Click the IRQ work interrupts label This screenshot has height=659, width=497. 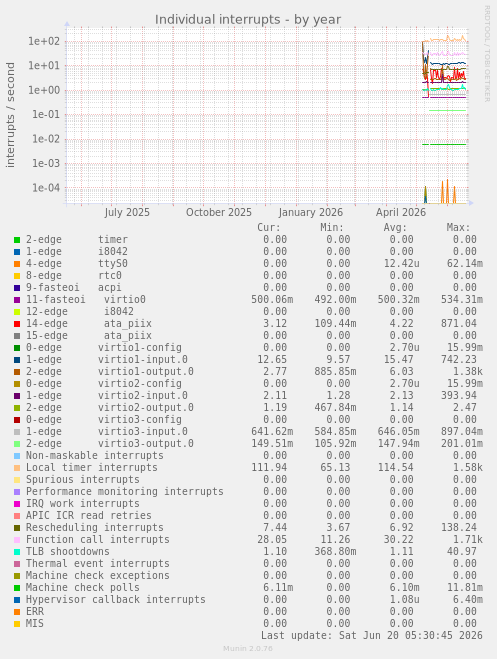pos(83,503)
